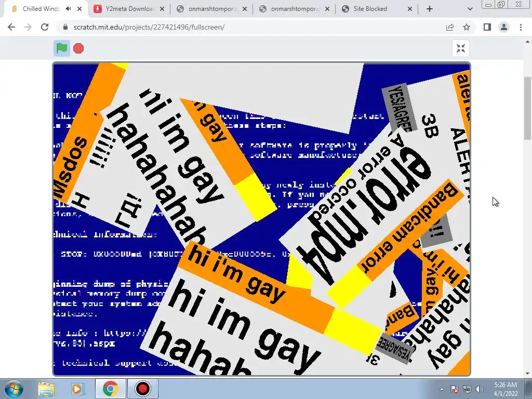The image size is (532, 399).
Task: Open the volume speaker tray icon
Action: [x=480, y=389]
